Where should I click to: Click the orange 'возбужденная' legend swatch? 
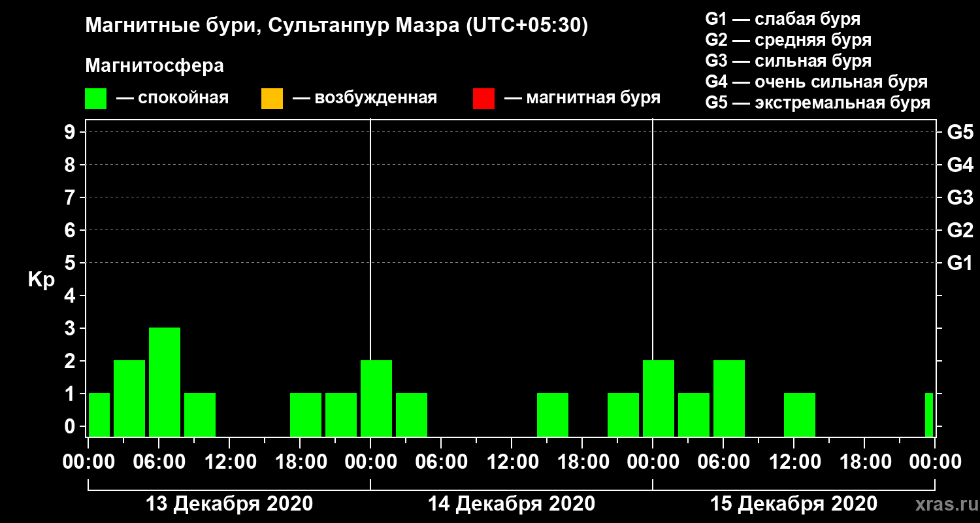[272, 99]
